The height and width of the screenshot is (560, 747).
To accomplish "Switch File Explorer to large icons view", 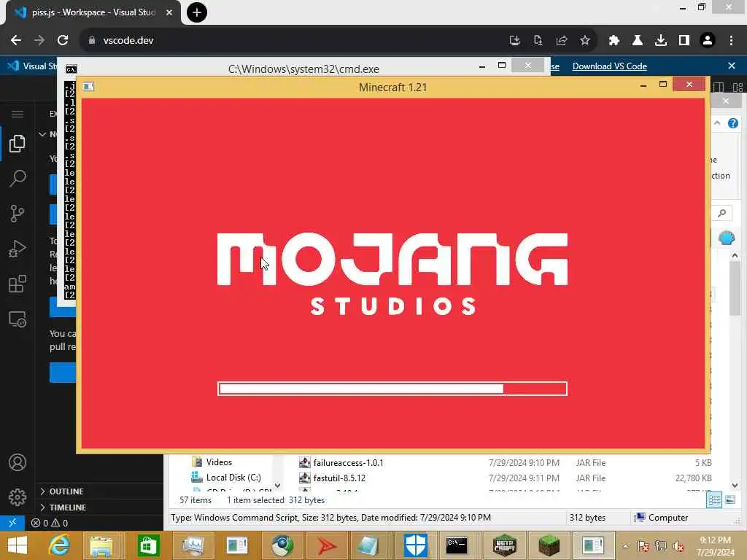I will 729,500.
